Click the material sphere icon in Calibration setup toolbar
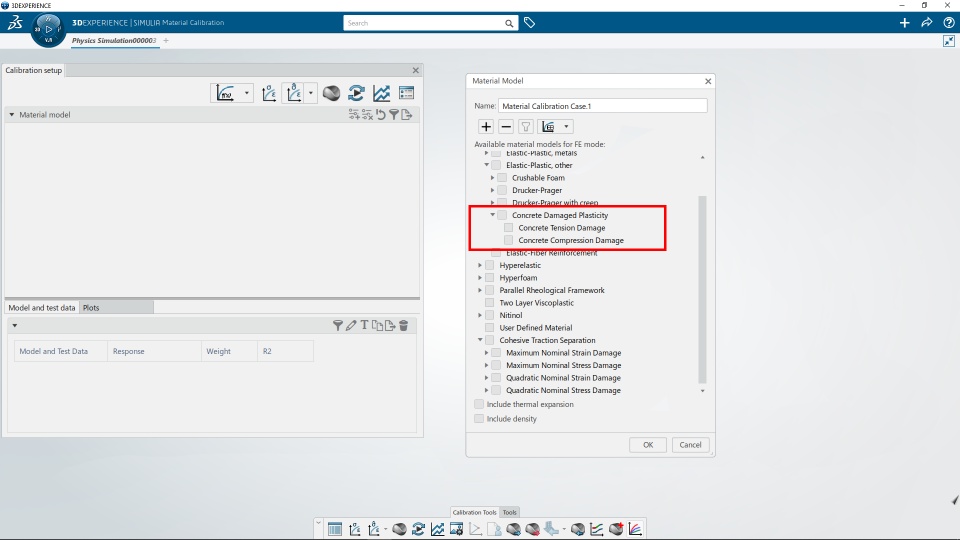This screenshot has height=540, width=960. (x=331, y=93)
